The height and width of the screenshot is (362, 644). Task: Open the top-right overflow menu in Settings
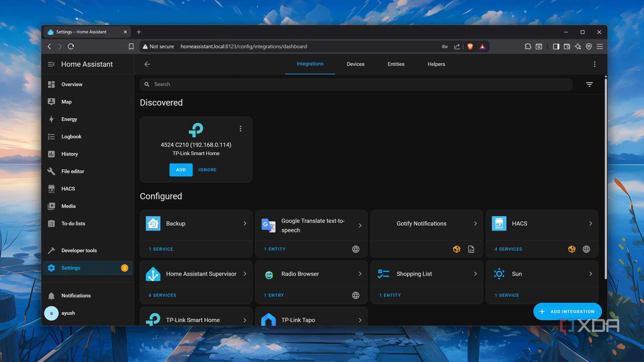tap(594, 64)
